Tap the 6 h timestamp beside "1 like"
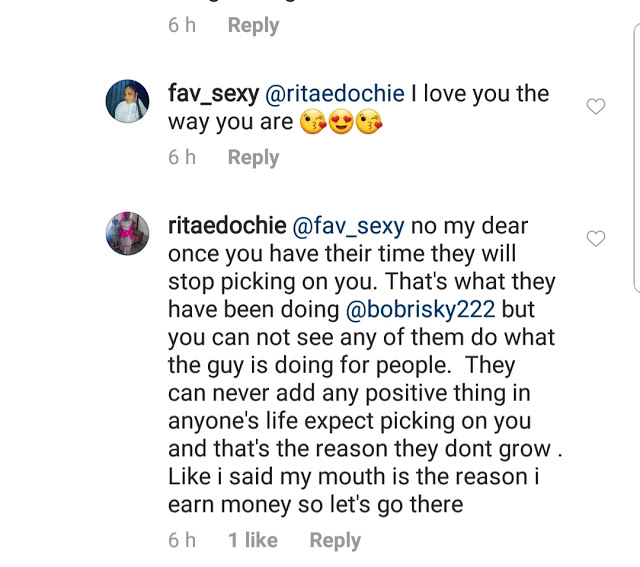 182,540
